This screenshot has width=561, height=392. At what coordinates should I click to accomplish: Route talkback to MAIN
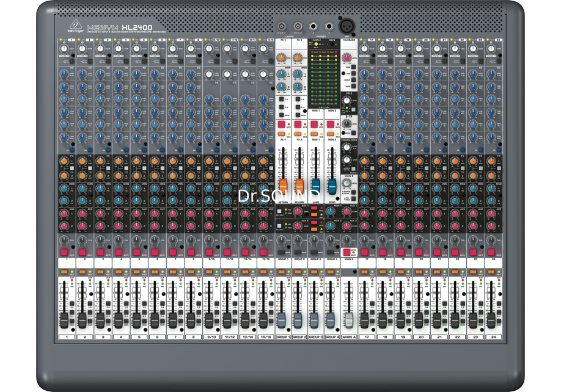click(x=353, y=86)
